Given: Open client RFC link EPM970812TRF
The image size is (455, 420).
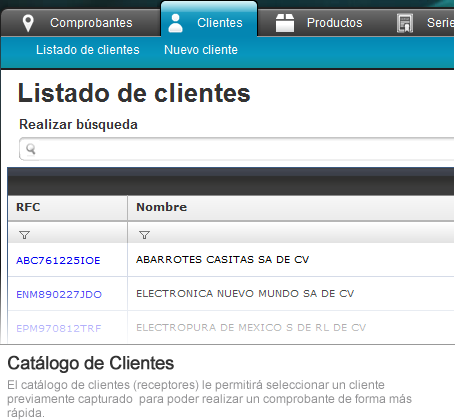Looking at the screenshot, I should pos(59,328).
